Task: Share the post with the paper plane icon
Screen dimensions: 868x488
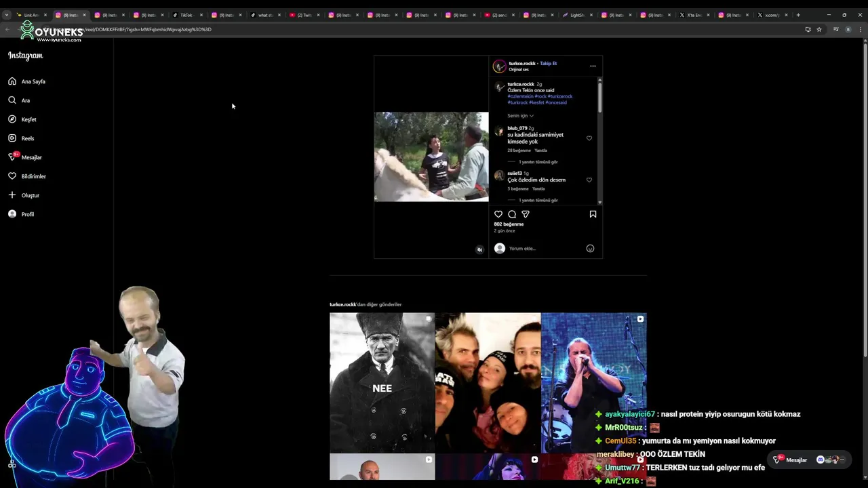Action: [x=526, y=214]
